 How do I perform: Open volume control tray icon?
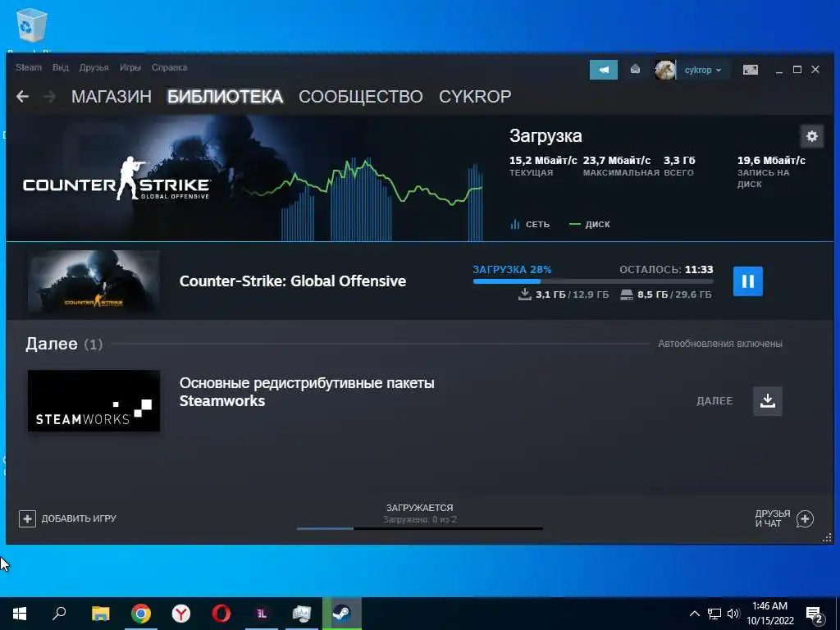tap(733, 614)
